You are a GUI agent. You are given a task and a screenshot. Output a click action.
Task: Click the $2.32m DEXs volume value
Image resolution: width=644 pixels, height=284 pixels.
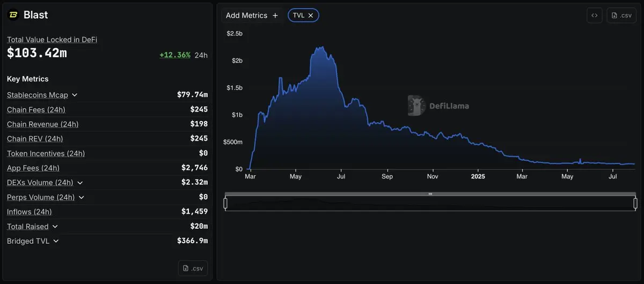[194, 183]
